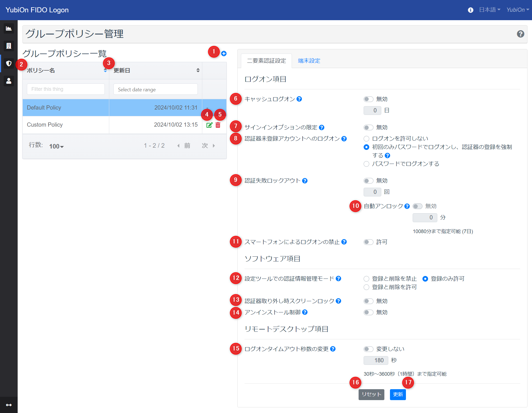Expand sidebar with the arrows icon

pos(9,405)
